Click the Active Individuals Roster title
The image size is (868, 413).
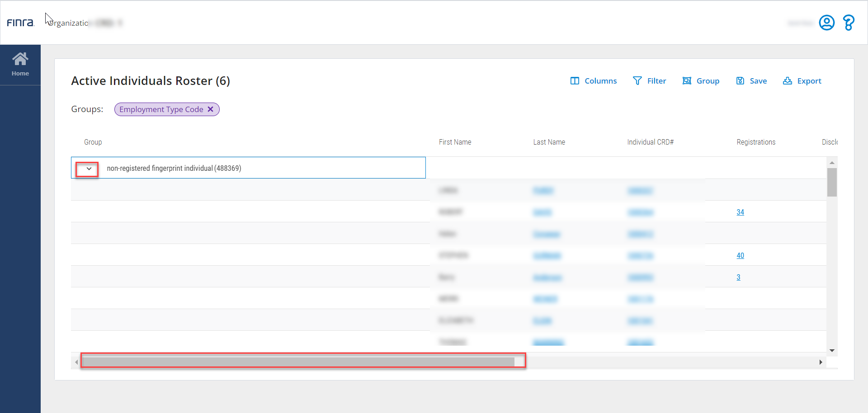[151, 81]
